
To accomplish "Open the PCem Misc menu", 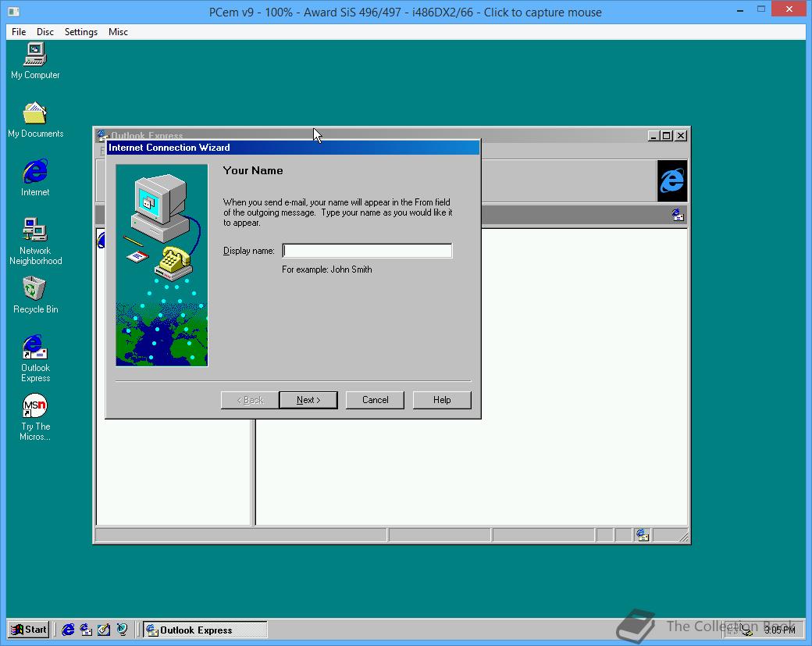I will coord(118,31).
